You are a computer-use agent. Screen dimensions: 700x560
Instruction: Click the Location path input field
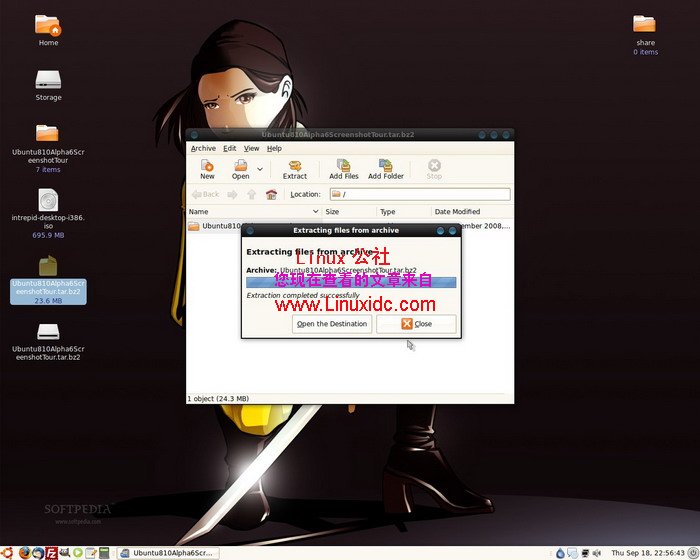(x=420, y=194)
